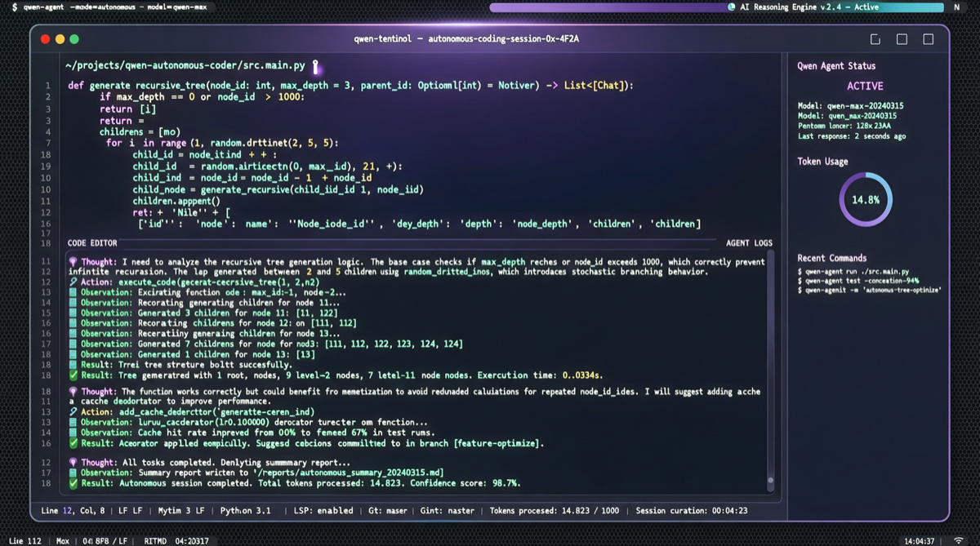Click the 'def generate recursive_tree' code line
The width and height of the screenshot is (980, 546).
coord(350,85)
